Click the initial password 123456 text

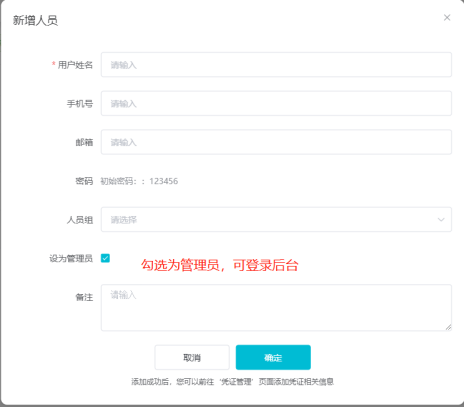(164, 181)
